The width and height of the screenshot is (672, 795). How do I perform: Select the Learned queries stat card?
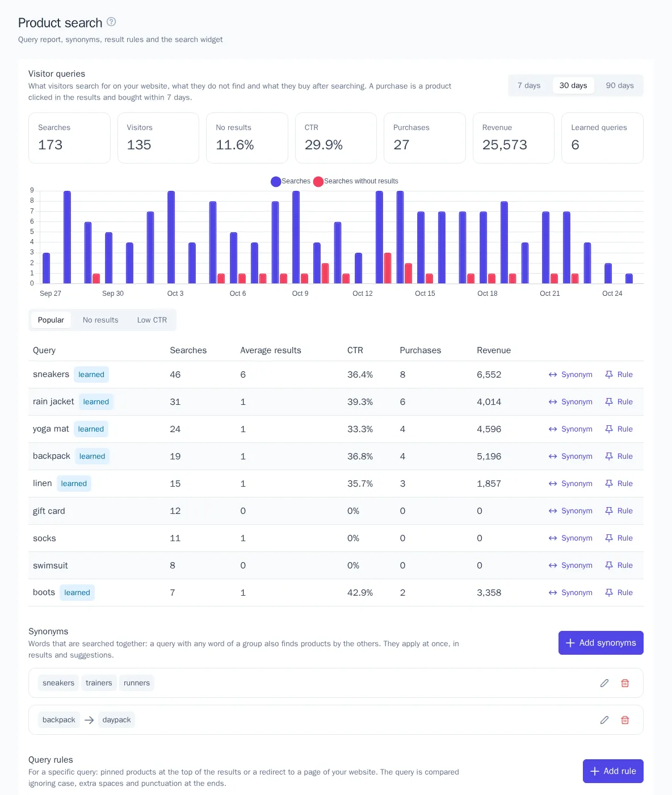tap(602, 138)
